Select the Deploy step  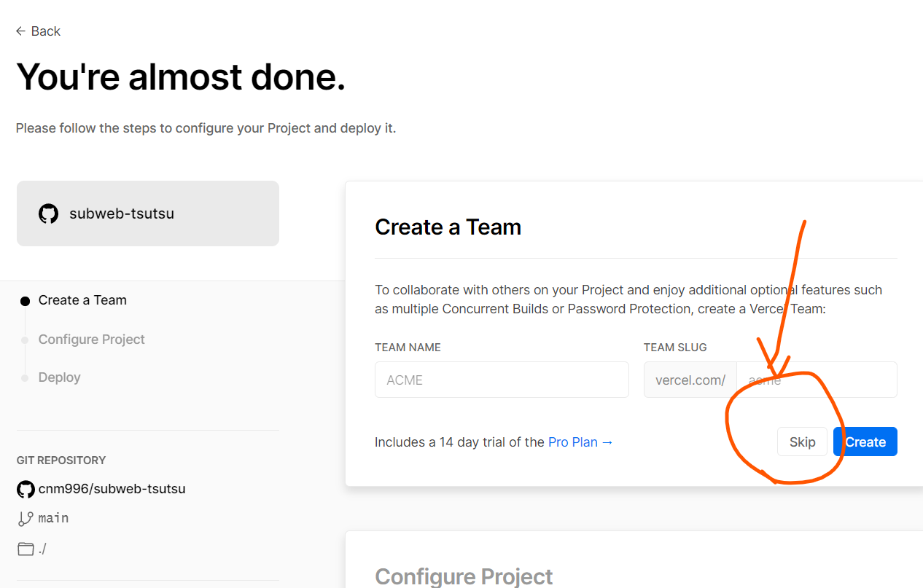[60, 377]
